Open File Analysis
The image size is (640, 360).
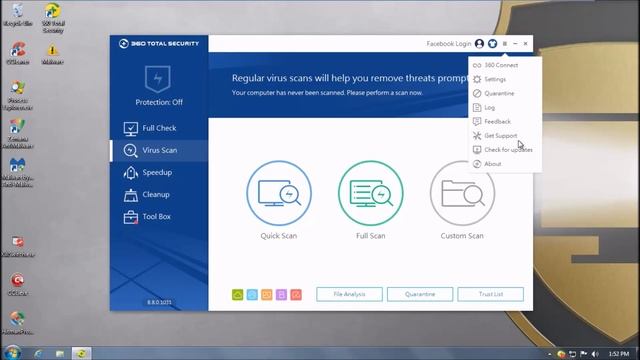pyautogui.click(x=349, y=294)
